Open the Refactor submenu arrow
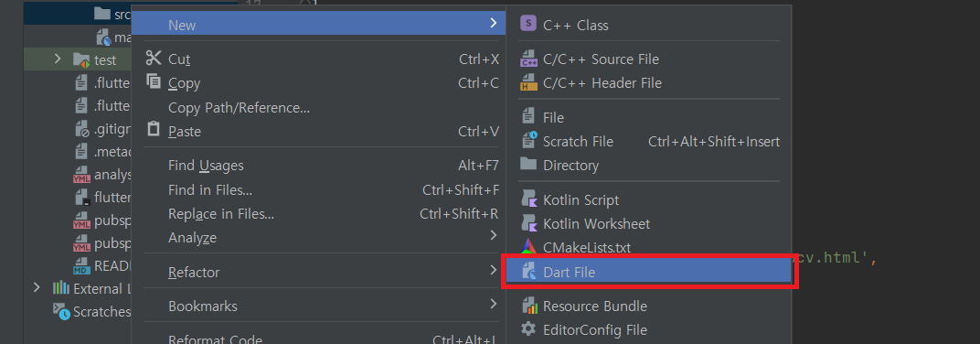Viewport: 980px width, 344px height. [x=493, y=272]
